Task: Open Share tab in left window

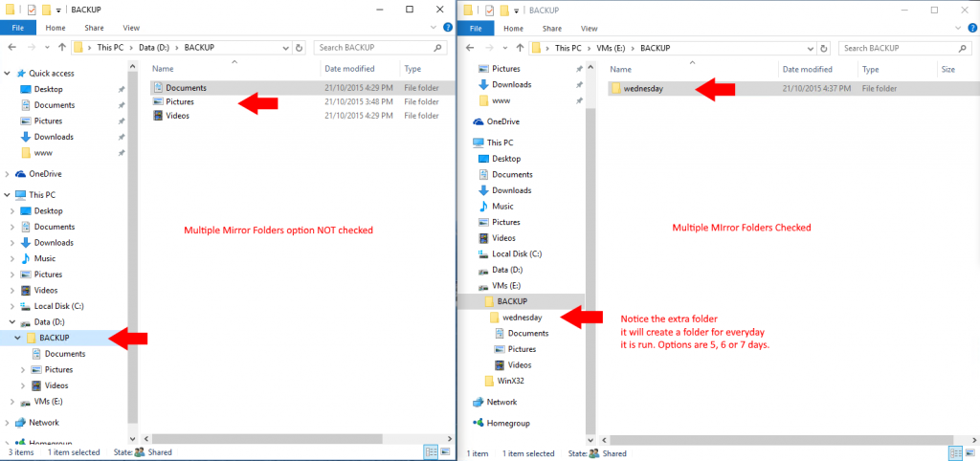Action: [x=95, y=28]
